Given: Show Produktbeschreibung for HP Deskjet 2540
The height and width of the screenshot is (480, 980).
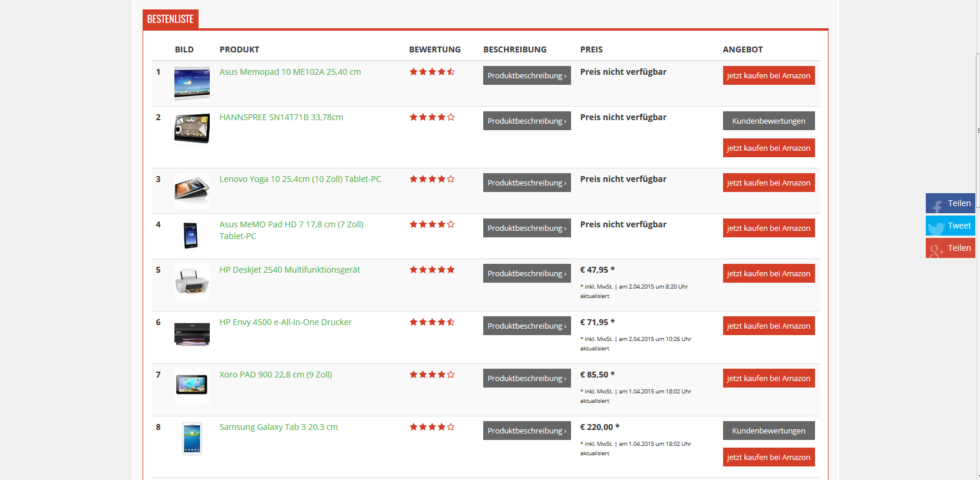Looking at the screenshot, I should pyautogui.click(x=527, y=273).
